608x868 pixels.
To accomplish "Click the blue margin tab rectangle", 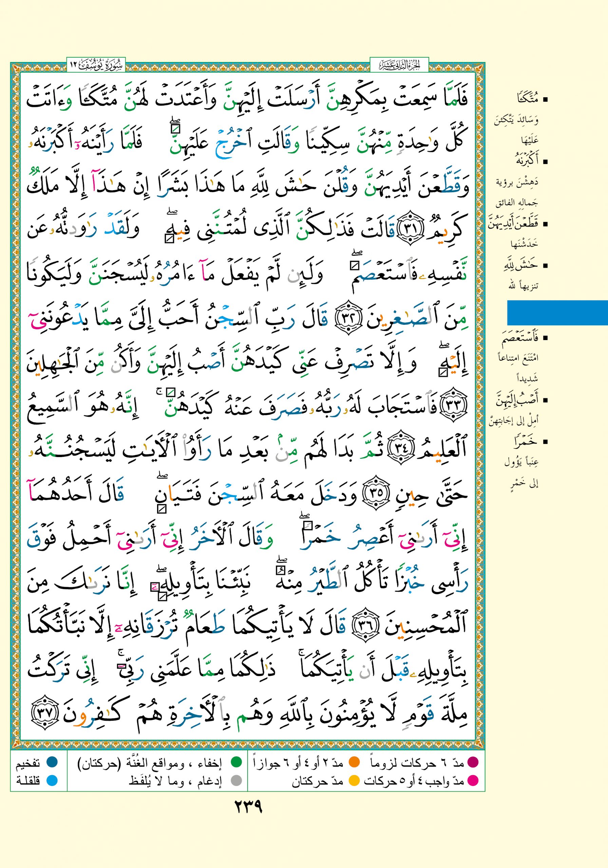I will tap(557, 313).
